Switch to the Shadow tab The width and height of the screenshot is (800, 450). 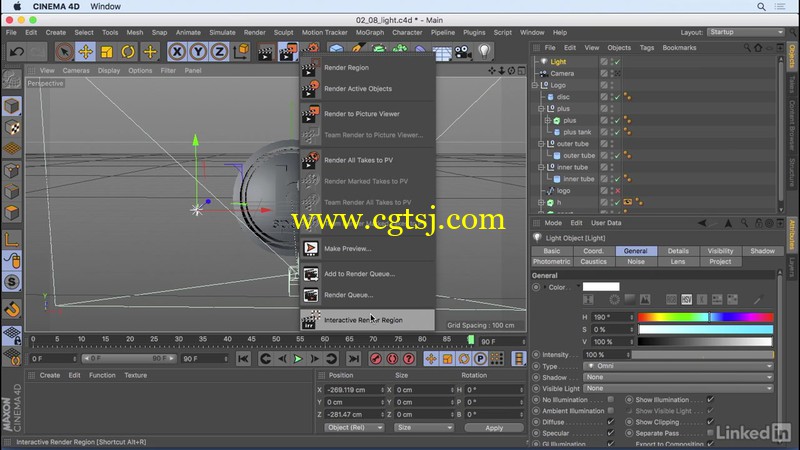point(763,251)
